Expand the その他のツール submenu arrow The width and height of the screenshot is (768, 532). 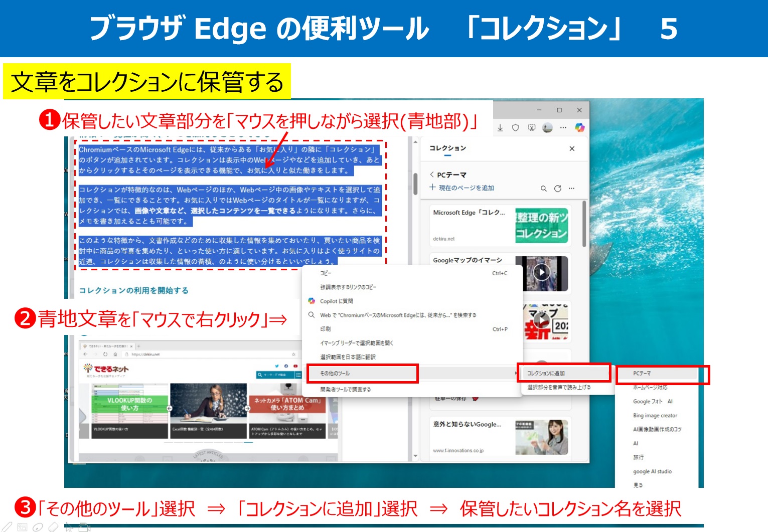click(x=515, y=374)
